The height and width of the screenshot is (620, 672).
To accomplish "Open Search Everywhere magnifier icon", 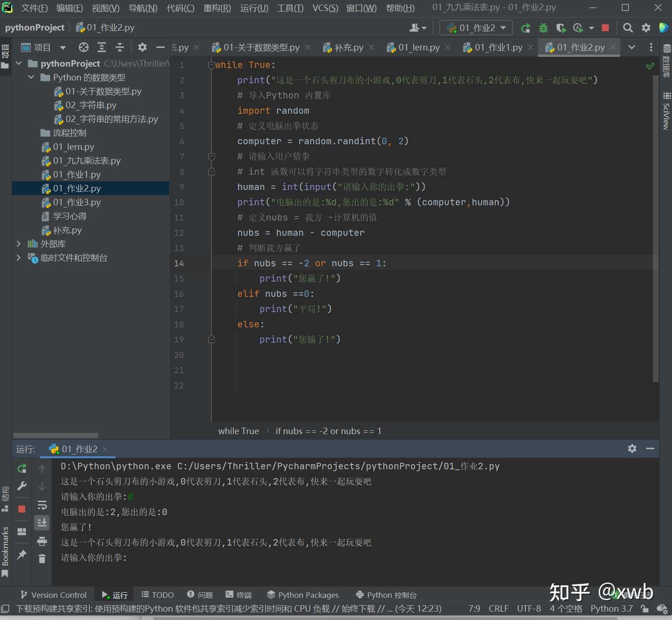I will (x=628, y=28).
